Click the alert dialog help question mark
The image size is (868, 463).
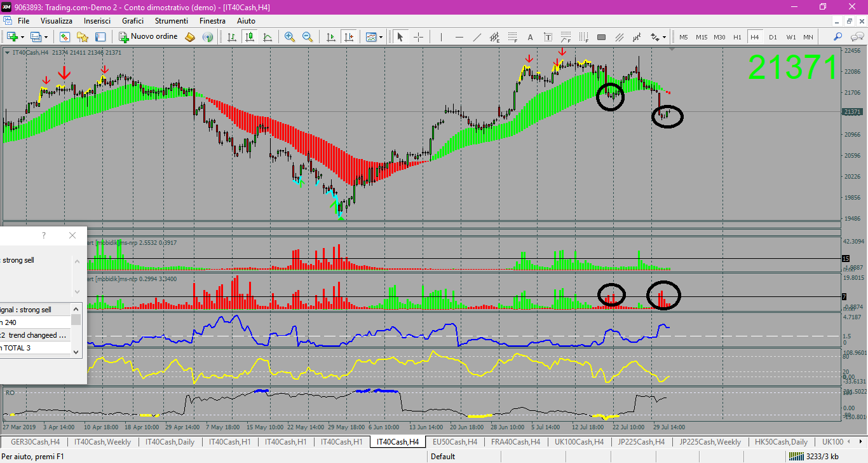point(44,235)
